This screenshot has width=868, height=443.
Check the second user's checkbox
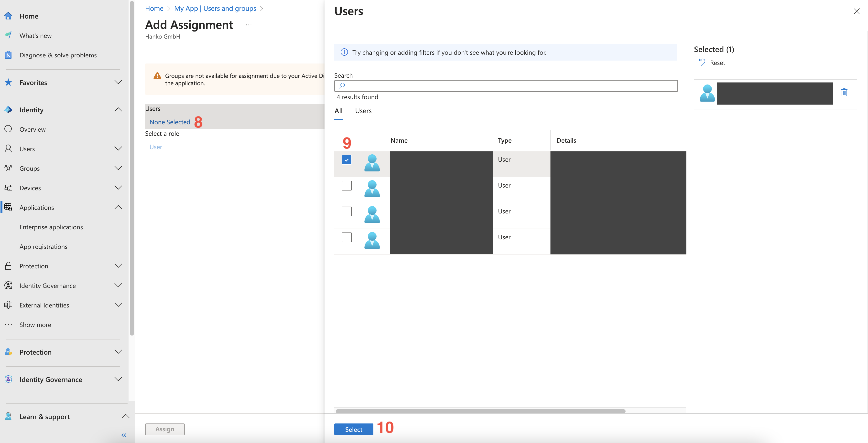pos(346,186)
